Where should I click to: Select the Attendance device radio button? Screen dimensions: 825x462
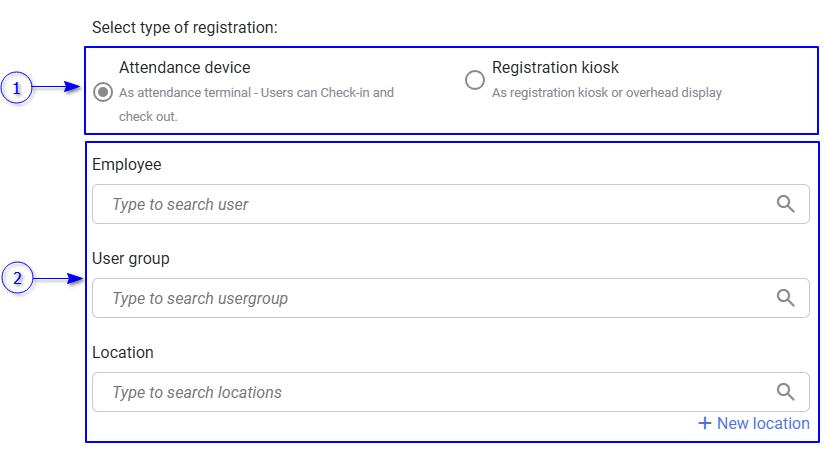click(x=102, y=92)
